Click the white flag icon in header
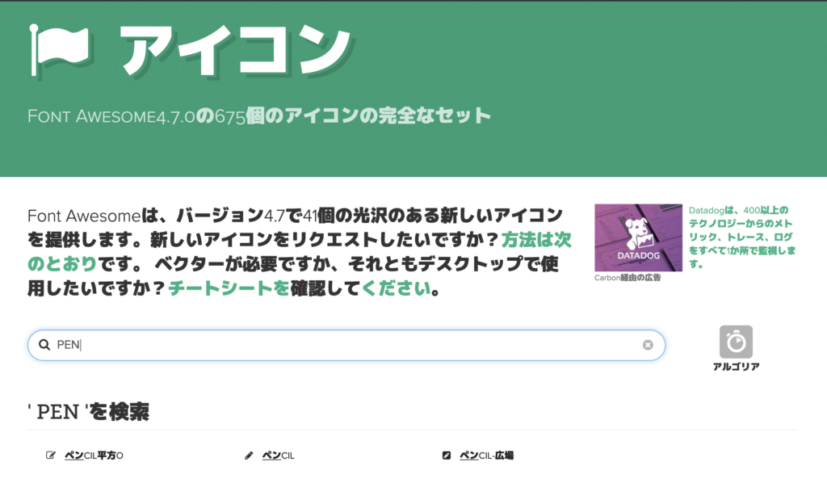The image size is (827, 504). point(60,50)
